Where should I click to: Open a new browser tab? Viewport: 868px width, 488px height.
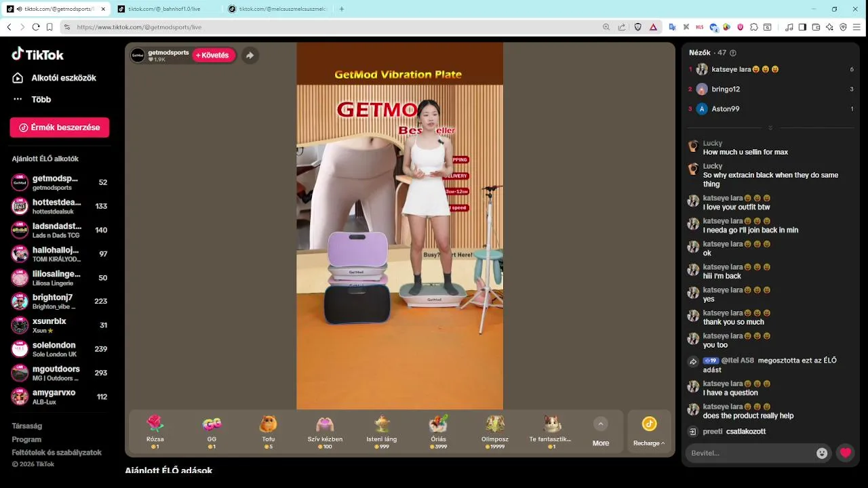coord(341,9)
